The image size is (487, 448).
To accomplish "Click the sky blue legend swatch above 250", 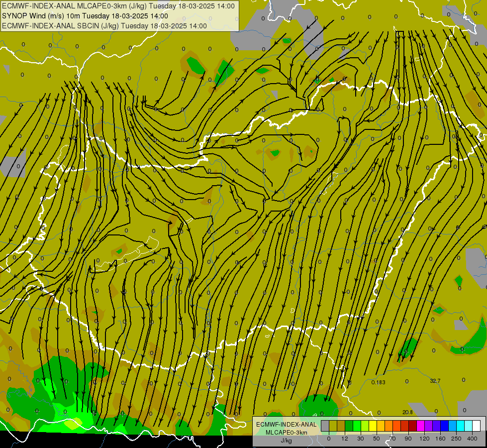I will tap(453, 426).
